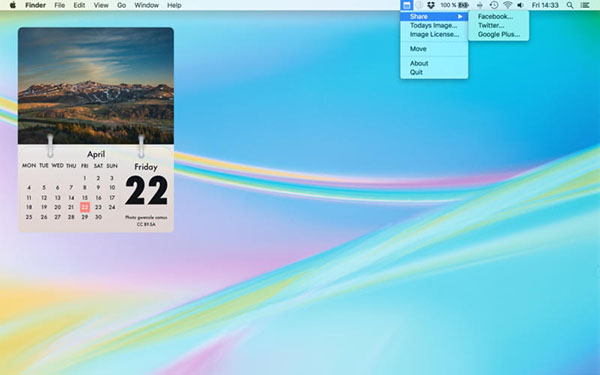Click the left binder ring on calendar
Screen dimensions: 600x375
pos(50,145)
